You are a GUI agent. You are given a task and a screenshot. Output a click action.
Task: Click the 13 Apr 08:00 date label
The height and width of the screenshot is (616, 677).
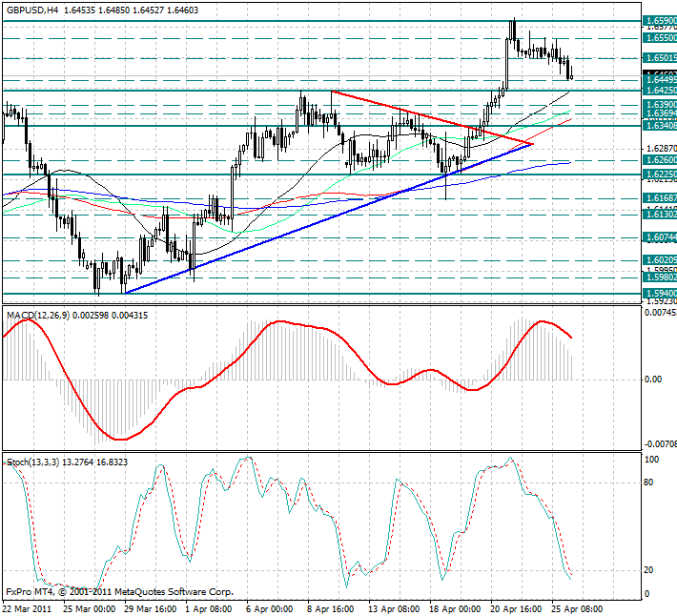tap(395, 609)
